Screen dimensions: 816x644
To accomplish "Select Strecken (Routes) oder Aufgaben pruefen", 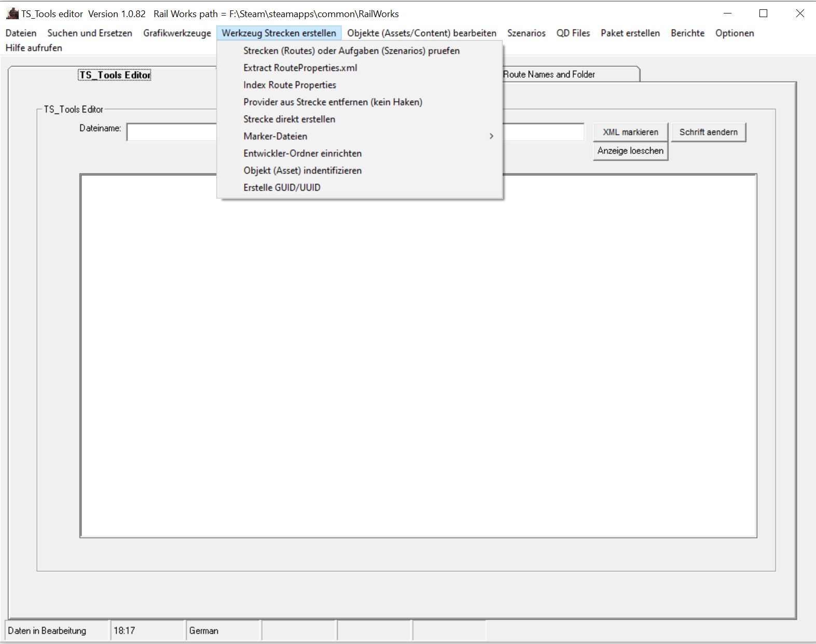I will click(x=351, y=51).
